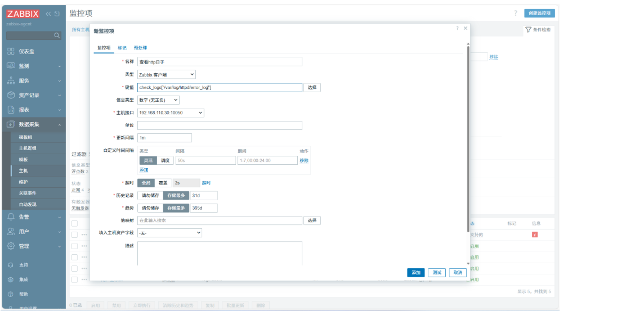Click the 移除 link in the custom interval row
This screenshot has width=644, height=311.
tap(304, 160)
